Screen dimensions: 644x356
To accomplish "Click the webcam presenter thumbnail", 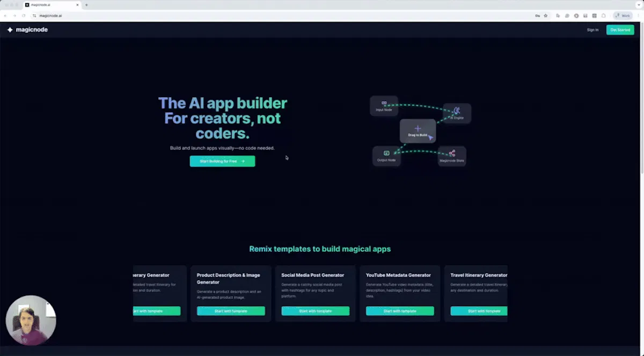I will pos(31,321).
